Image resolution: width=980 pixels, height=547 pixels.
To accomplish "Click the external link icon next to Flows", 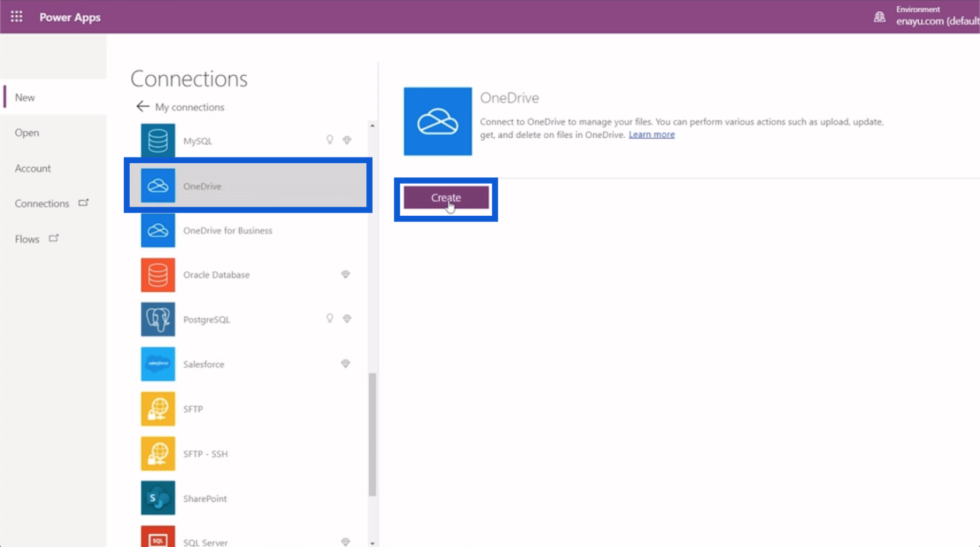I will point(54,238).
